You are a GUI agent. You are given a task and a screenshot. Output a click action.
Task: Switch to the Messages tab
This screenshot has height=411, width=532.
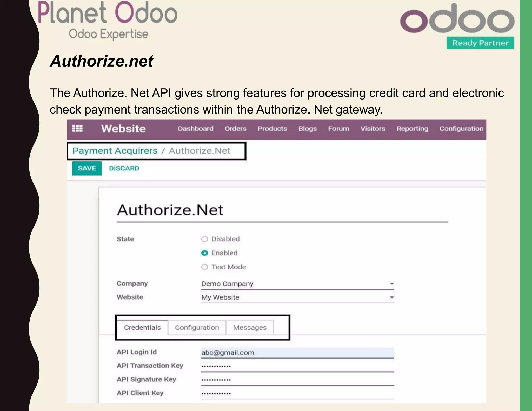point(250,328)
